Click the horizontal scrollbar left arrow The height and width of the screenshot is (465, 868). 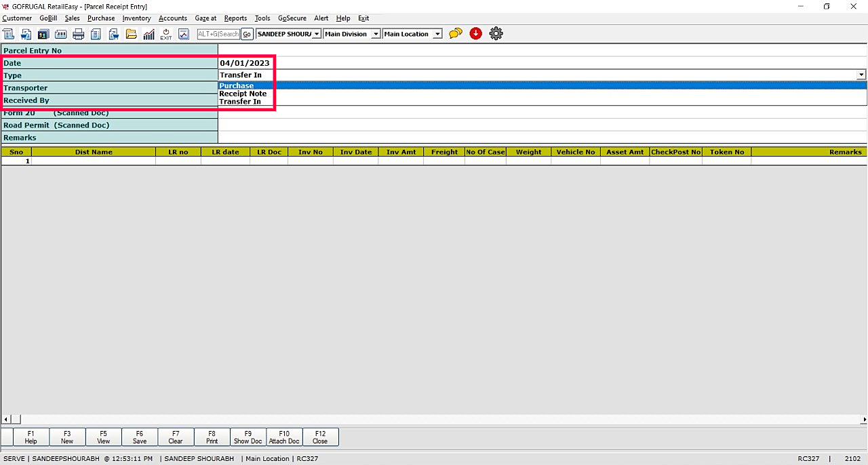(x=6, y=420)
